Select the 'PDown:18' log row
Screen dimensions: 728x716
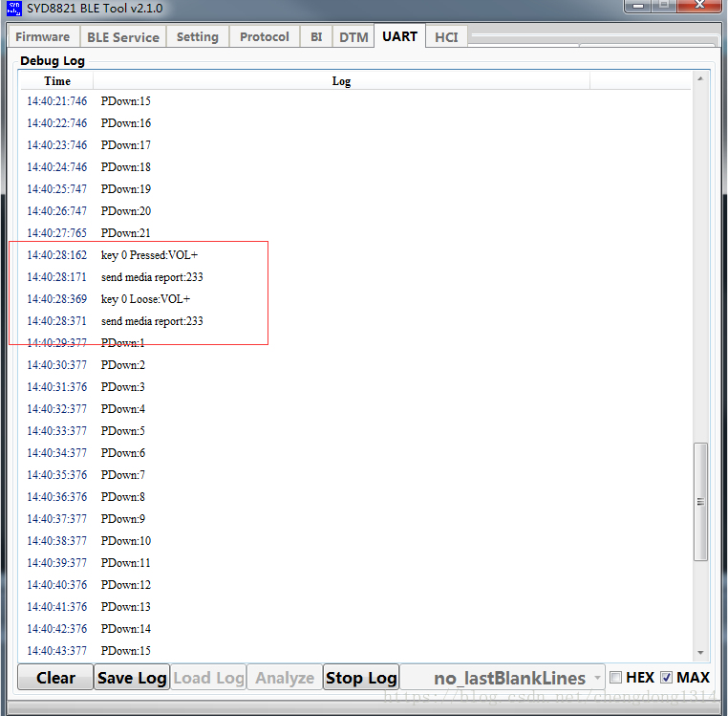coord(355,166)
